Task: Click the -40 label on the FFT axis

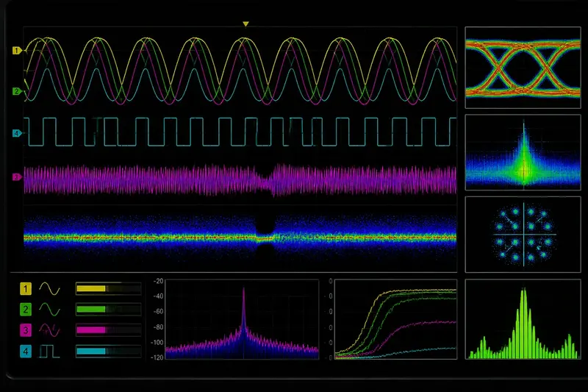Action: (x=159, y=296)
